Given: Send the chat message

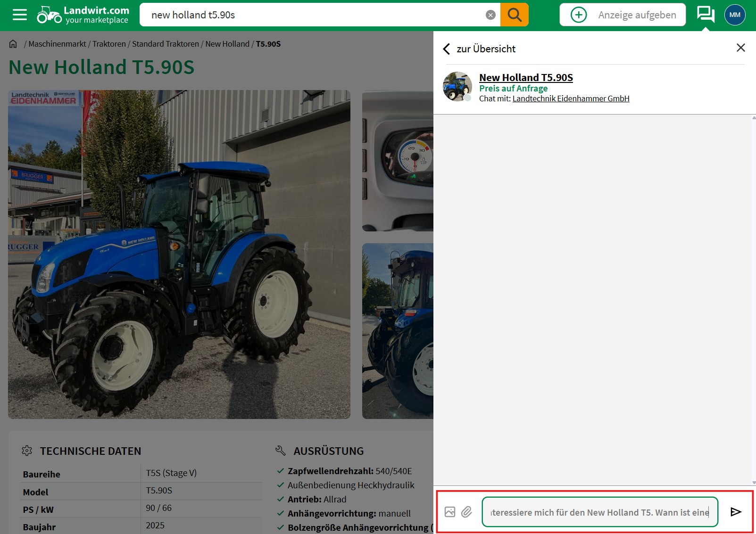Looking at the screenshot, I should 735,512.
